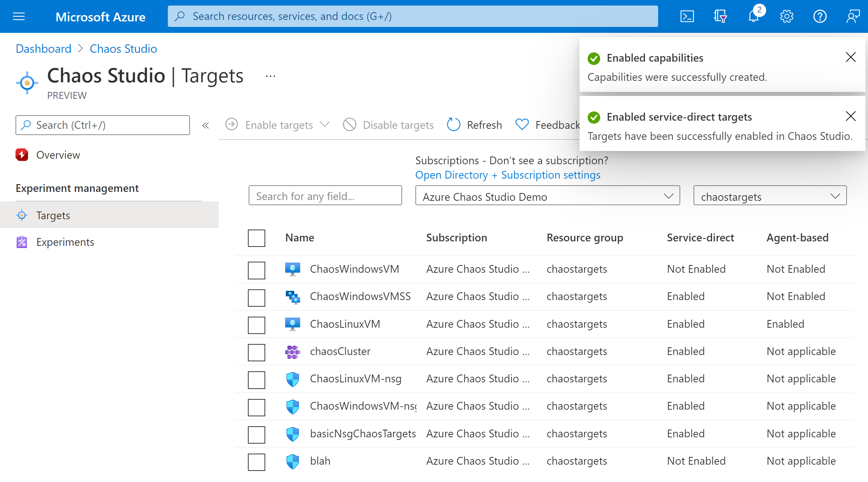This screenshot has height=482, width=868.
Task: Click the Search for any field input
Action: click(326, 196)
